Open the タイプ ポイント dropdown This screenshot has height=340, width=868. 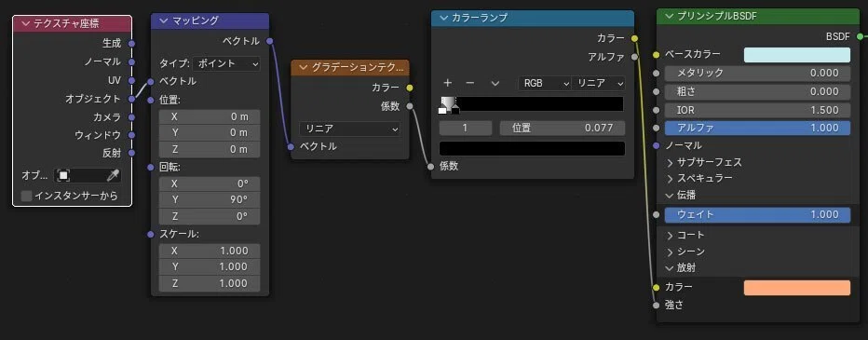point(226,63)
